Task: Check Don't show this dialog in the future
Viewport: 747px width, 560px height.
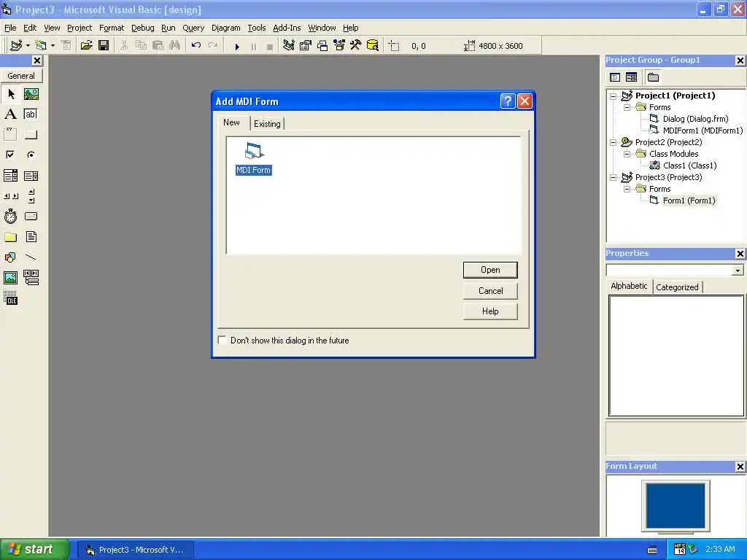Action: [222, 340]
